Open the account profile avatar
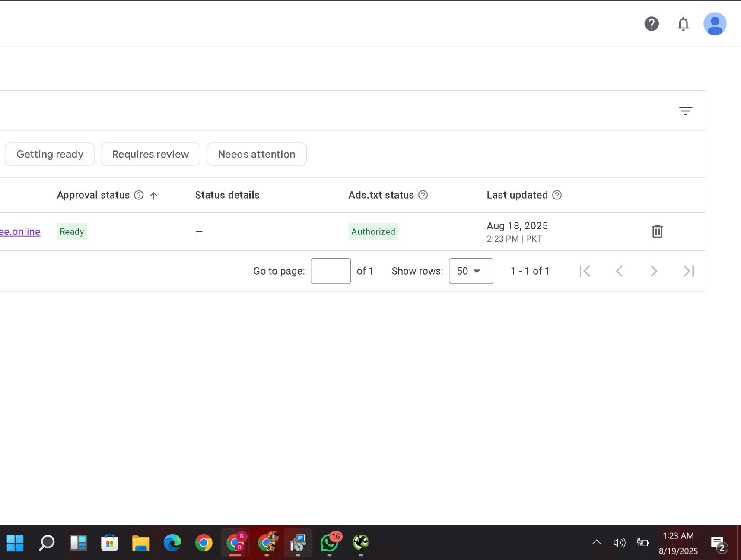The height and width of the screenshot is (560, 741). click(714, 24)
